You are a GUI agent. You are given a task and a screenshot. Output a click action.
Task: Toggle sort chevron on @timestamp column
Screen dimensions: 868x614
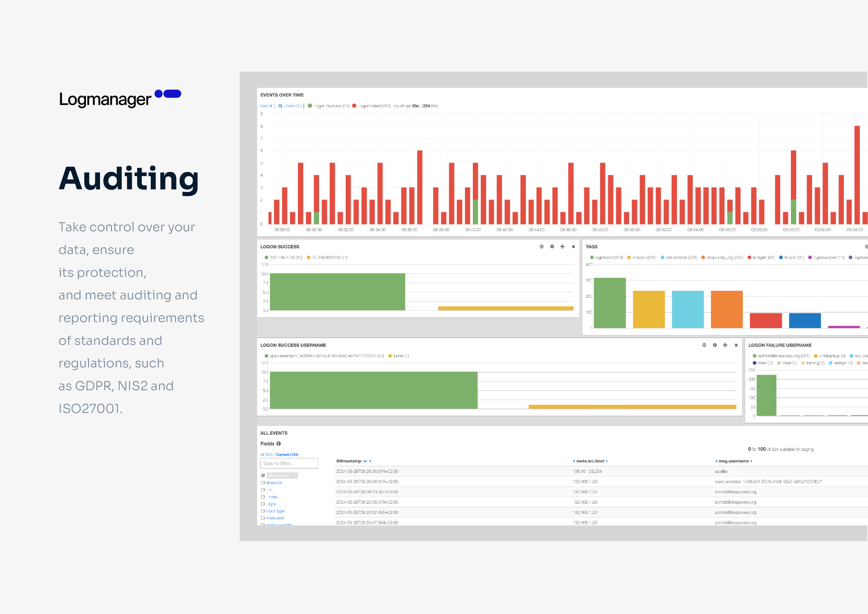tap(365, 461)
